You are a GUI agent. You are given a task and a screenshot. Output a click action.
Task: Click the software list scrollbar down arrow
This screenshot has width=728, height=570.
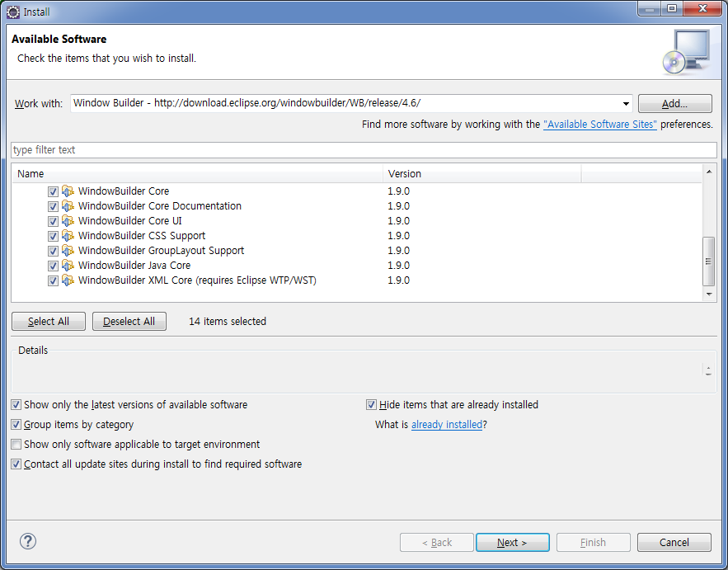709,294
